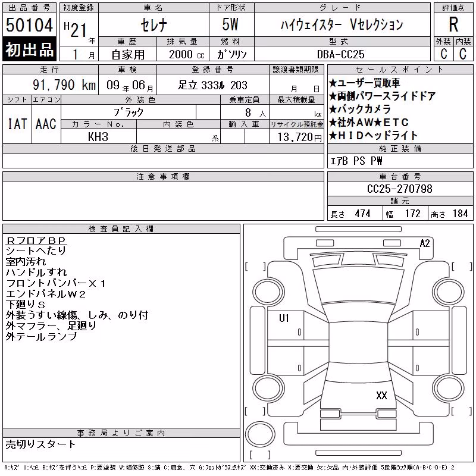
Task: Click width value 172
Action: [413, 214]
